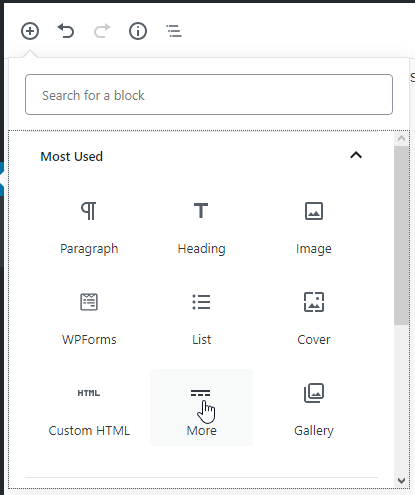Image resolution: width=415 pixels, height=495 pixels.
Task: Insert an Image block
Action: click(x=314, y=226)
